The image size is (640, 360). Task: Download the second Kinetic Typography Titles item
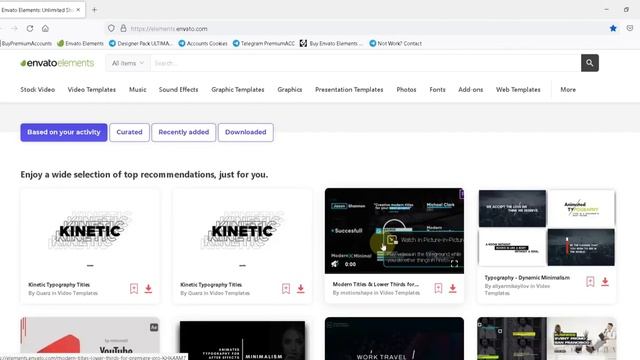300,289
